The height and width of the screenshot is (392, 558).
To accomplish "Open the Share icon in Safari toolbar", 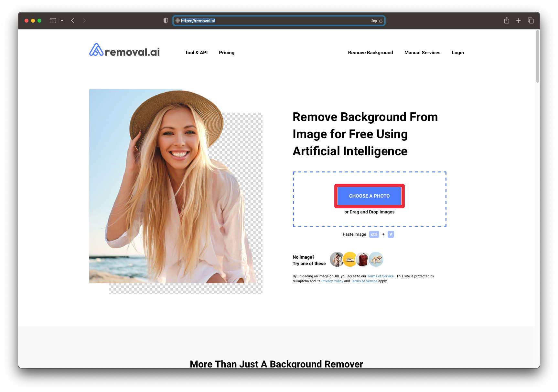I will (x=507, y=20).
